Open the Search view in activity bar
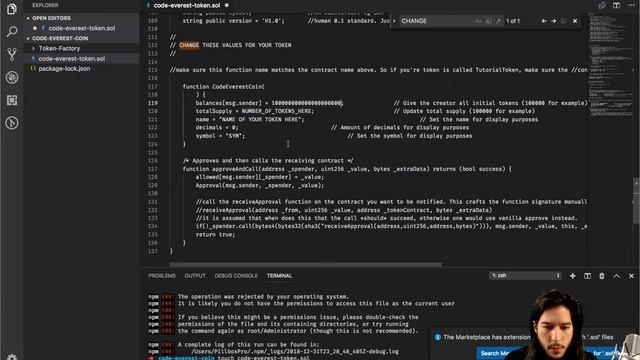640x360 pixels. tap(12, 31)
